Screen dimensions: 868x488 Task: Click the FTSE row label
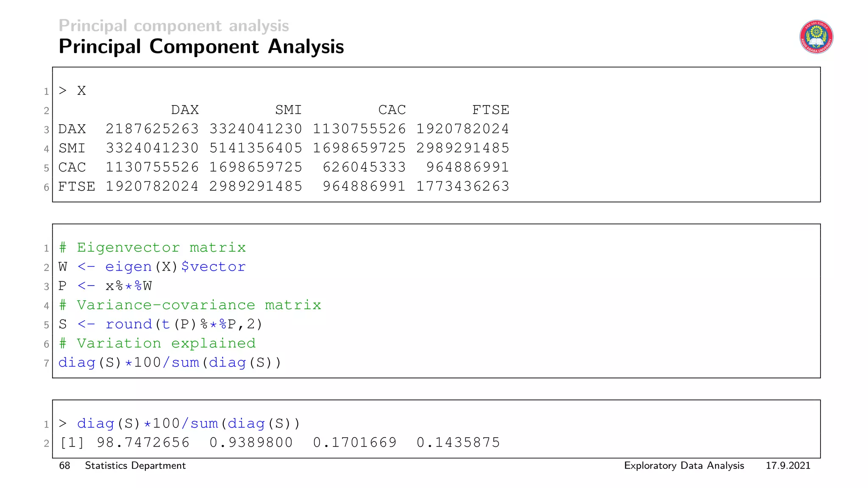77,186
